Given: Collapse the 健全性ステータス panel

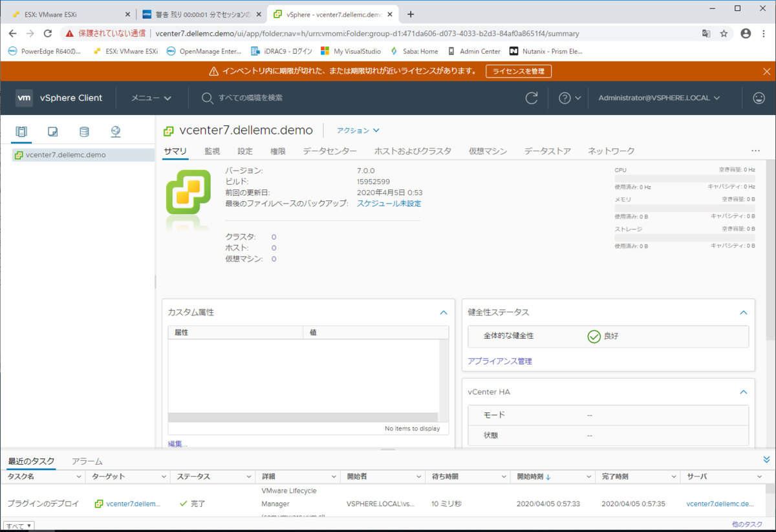Looking at the screenshot, I should point(744,312).
